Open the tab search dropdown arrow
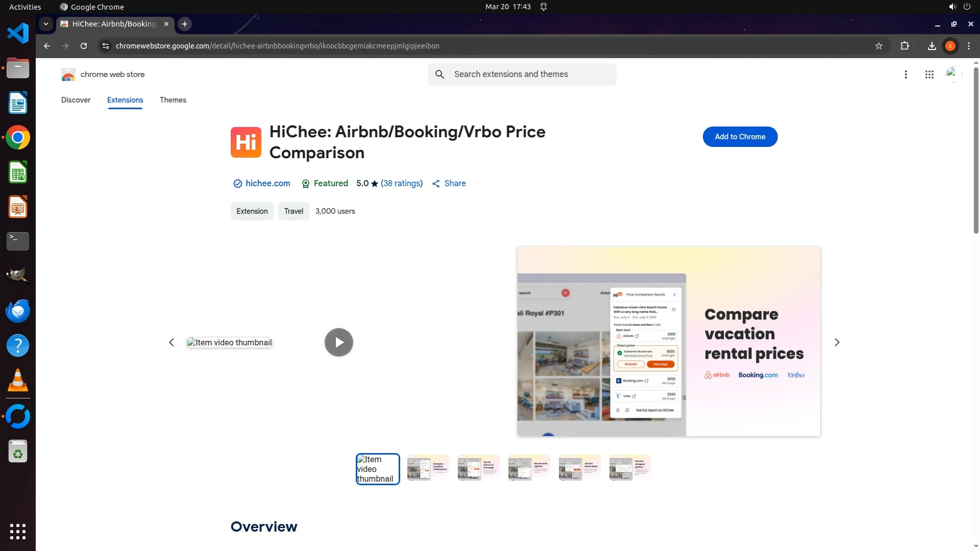980x551 pixels. click(46, 24)
